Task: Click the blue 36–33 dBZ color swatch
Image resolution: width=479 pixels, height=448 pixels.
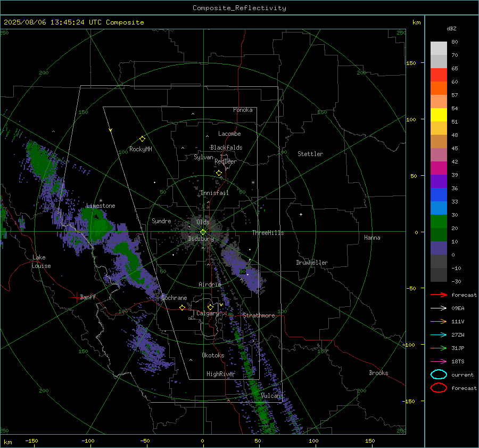Action: coord(439,195)
